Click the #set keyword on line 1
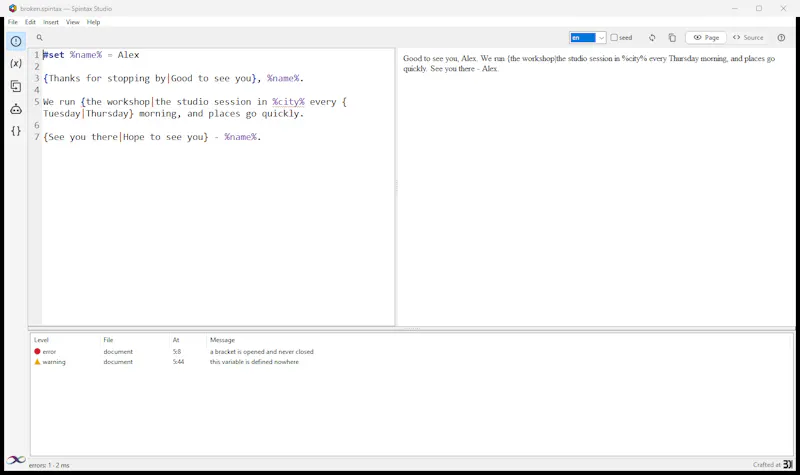The height and width of the screenshot is (475, 800). [54, 55]
